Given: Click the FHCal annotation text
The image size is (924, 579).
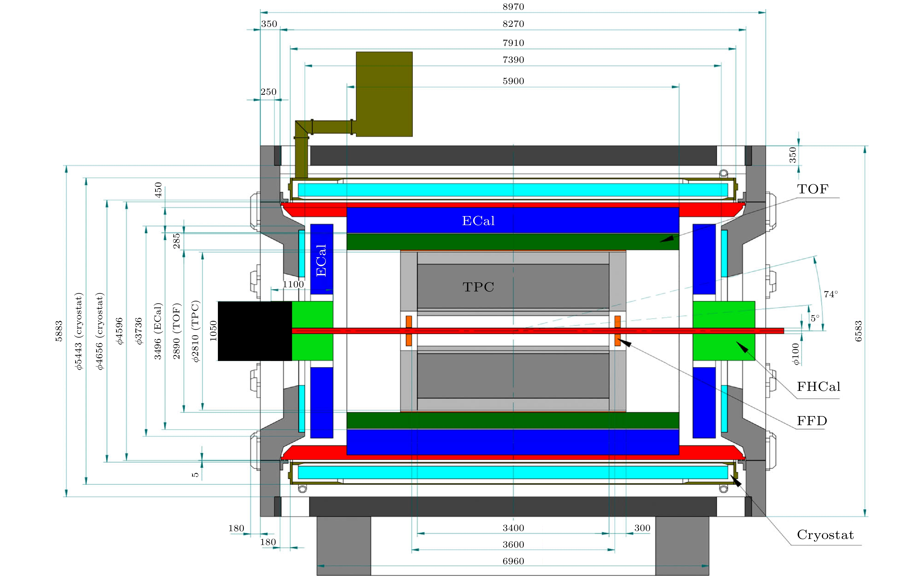Looking at the screenshot, I should [x=818, y=387].
